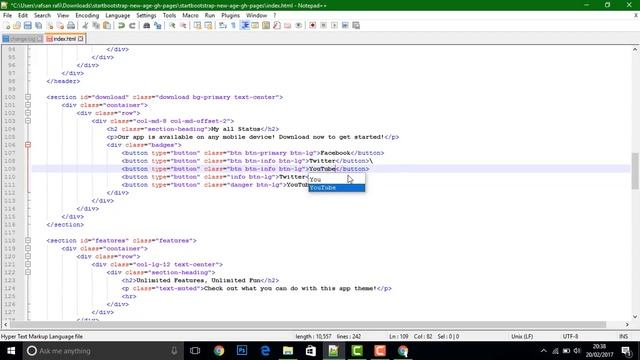Click the Run Macro Multiple Times icon
Image resolution: width=640 pixels, height=360 pixels.
345,25
